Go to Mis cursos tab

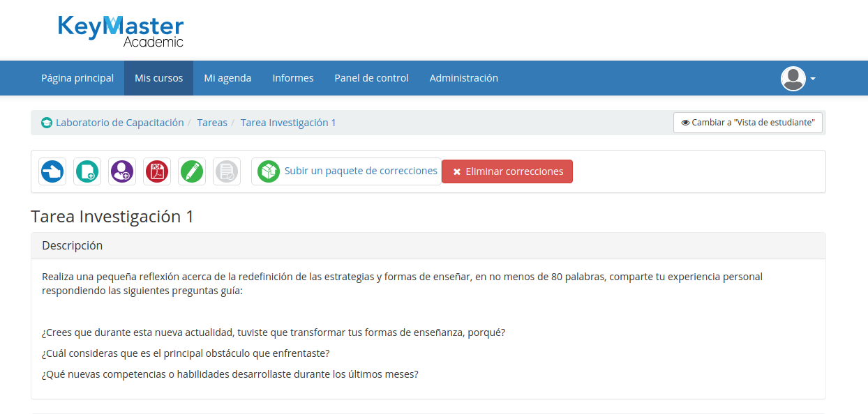(x=159, y=78)
